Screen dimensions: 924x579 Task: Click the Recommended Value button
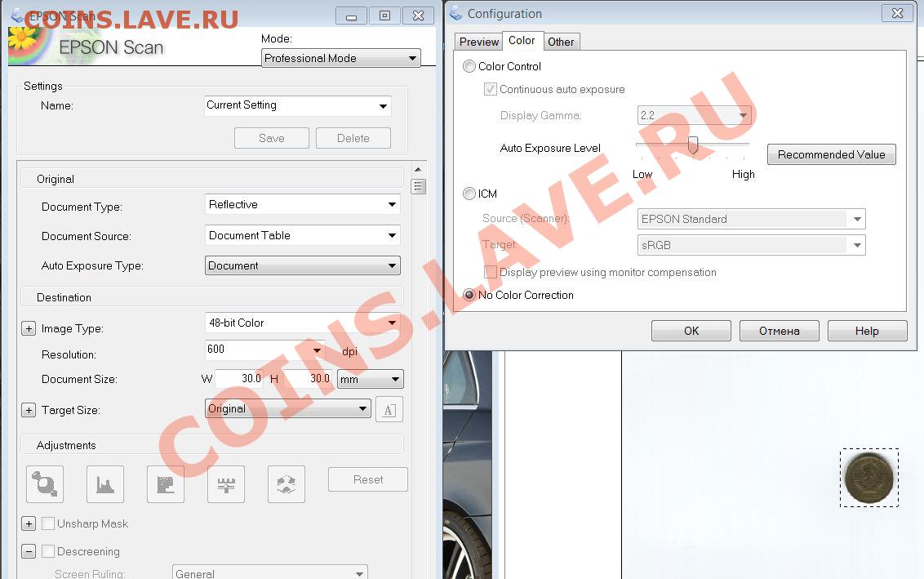[832, 154]
